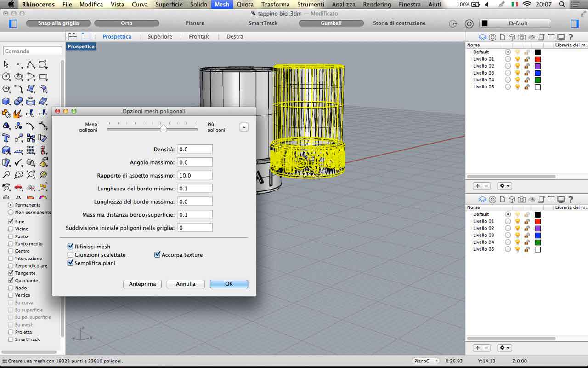The height and width of the screenshot is (368, 588).
Task: Select the pointer arrow tool
Action: (x=6, y=64)
